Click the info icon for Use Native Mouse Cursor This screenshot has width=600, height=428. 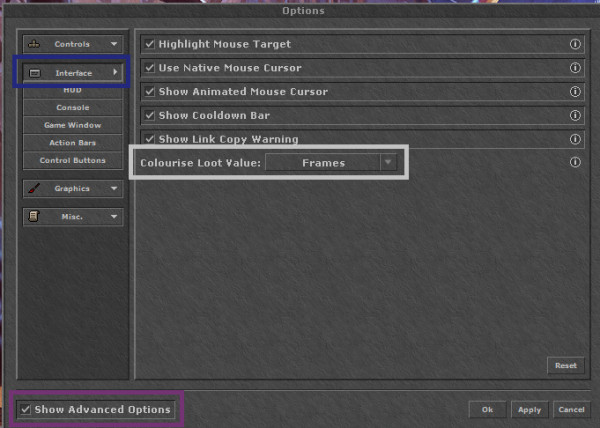point(575,68)
